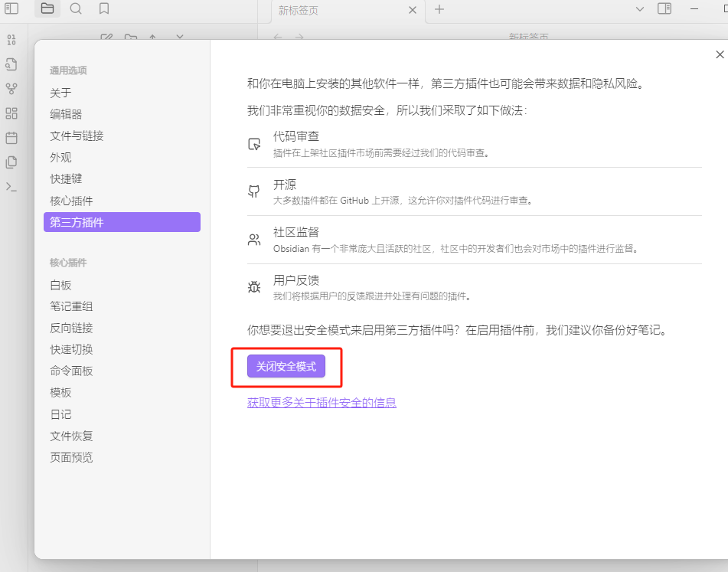Image resolution: width=728 pixels, height=572 pixels.
Task: Add a new tab with plus button
Action: pyautogui.click(x=439, y=10)
